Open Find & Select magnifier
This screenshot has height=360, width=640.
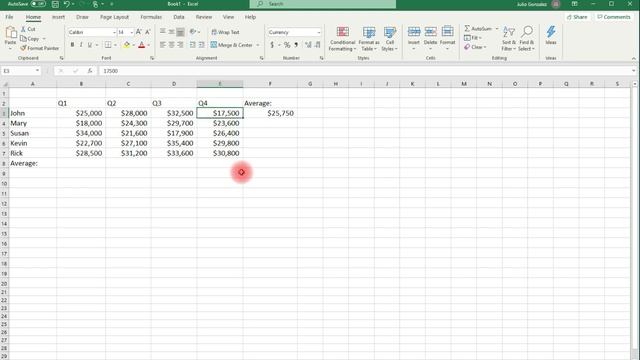coord(527,39)
